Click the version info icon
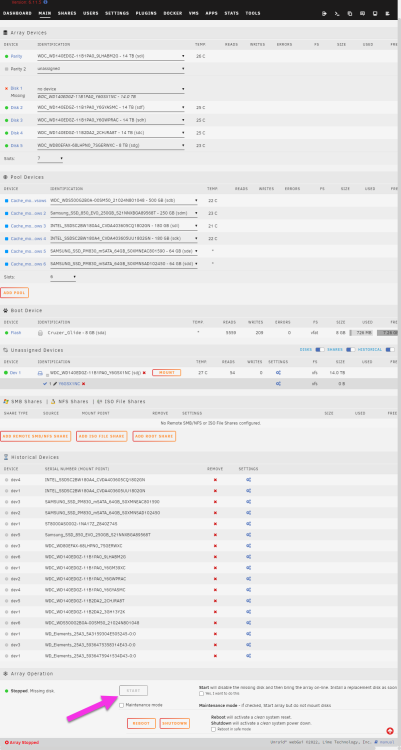This screenshot has width=401, height=750. [x=45, y=2]
